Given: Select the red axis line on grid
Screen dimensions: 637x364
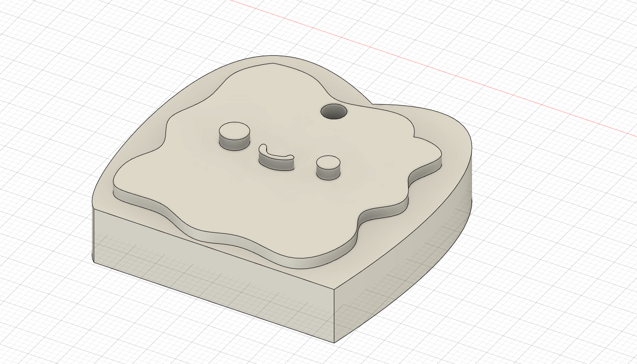Looking at the screenshot, I should coord(434,69).
